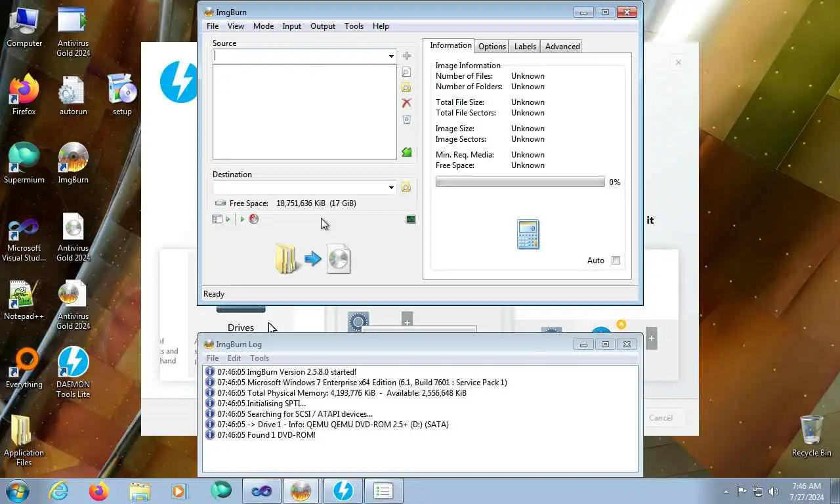Open the setup icon on desktop
The width and height of the screenshot is (840, 504).
tap(122, 95)
